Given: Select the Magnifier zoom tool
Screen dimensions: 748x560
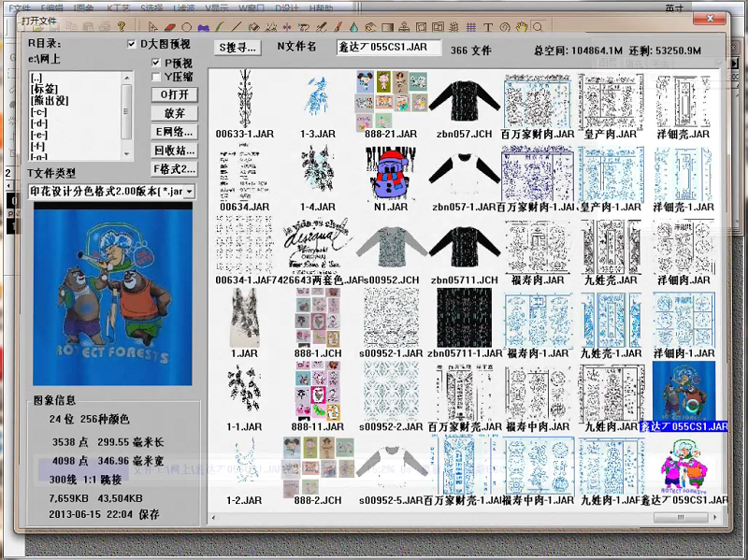Looking at the screenshot, I should point(539,26).
